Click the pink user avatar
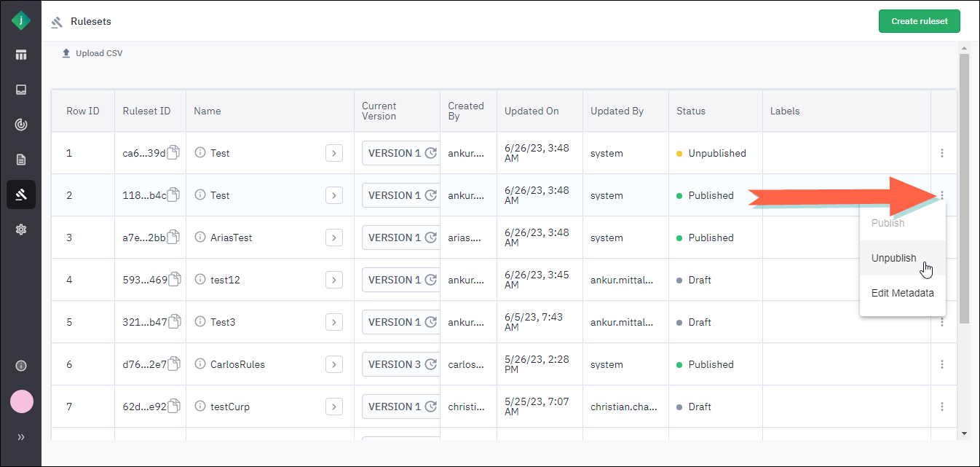 point(21,401)
